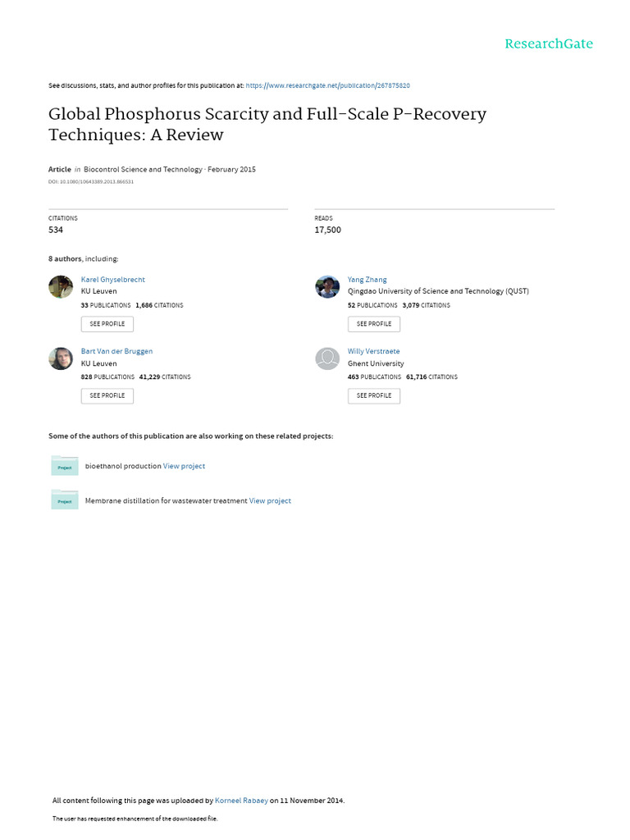Click the ResearchGate logo
The width and height of the screenshot is (630, 840).
(x=549, y=43)
